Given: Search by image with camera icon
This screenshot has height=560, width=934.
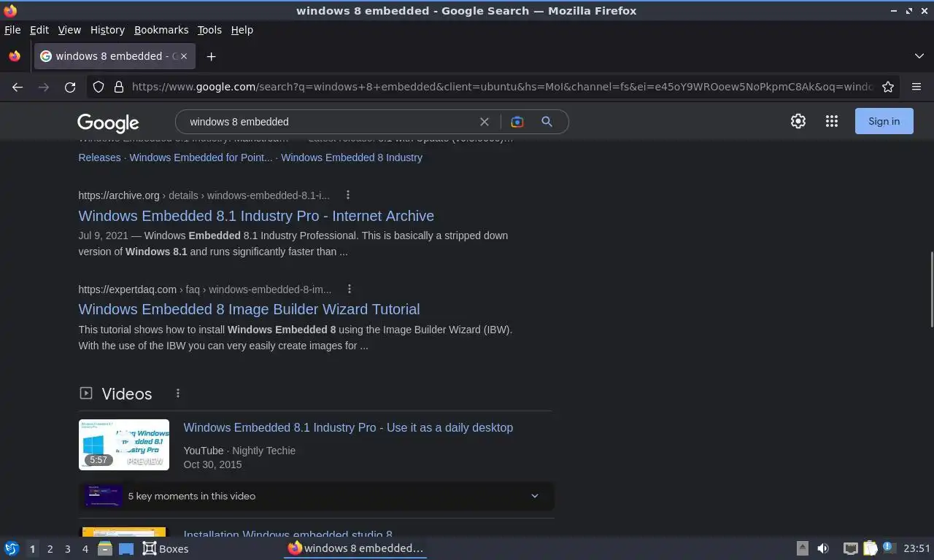Looking at the screenshot, I should (517, 122).
